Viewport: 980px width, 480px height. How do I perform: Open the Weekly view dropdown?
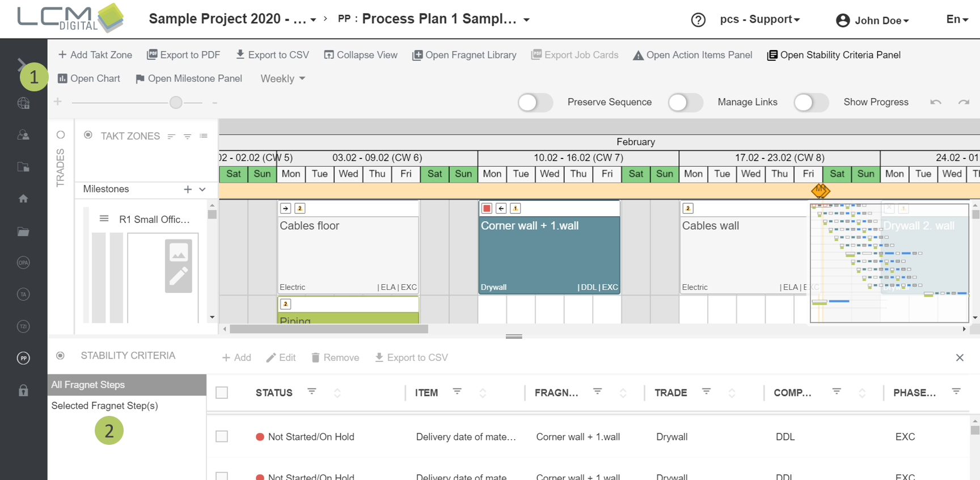[282, 79]
